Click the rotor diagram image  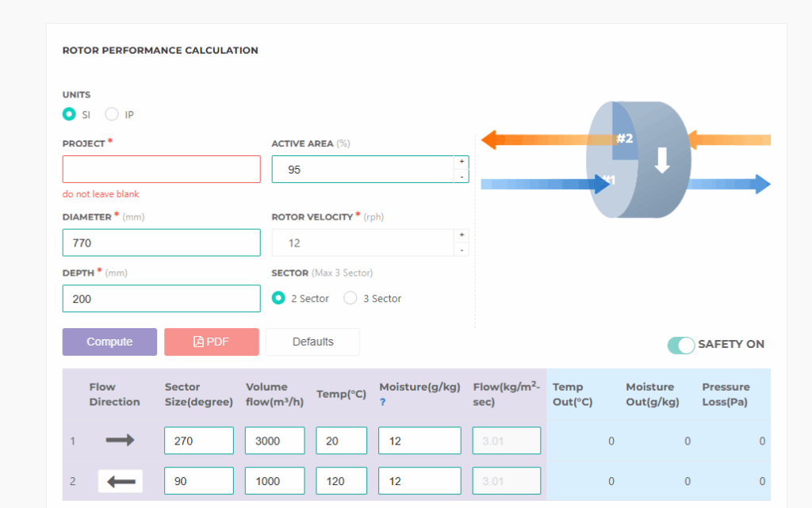point(626,160)
